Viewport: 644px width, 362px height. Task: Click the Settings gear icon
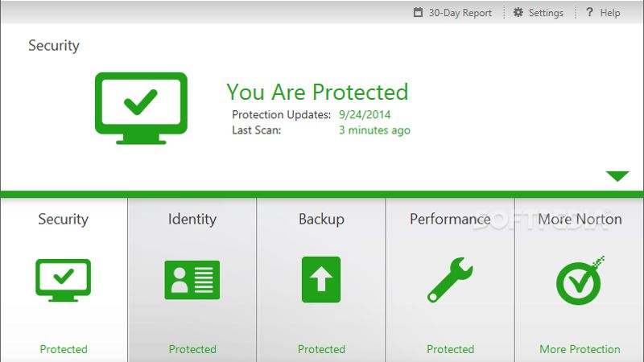(x=518, y=12)
